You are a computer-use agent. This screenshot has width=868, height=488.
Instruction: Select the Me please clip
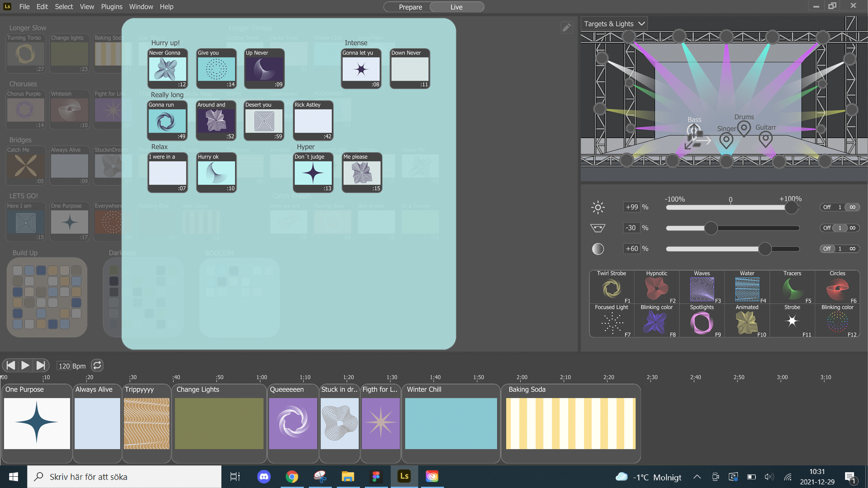362,172
